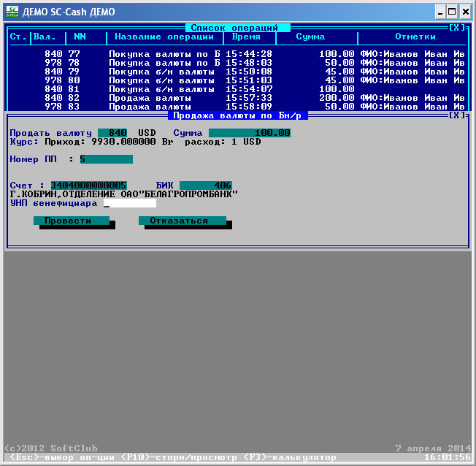Click the bank name Г.КОБРИН,ОТДЕЛЕНИЕ text

click(62, 194)
